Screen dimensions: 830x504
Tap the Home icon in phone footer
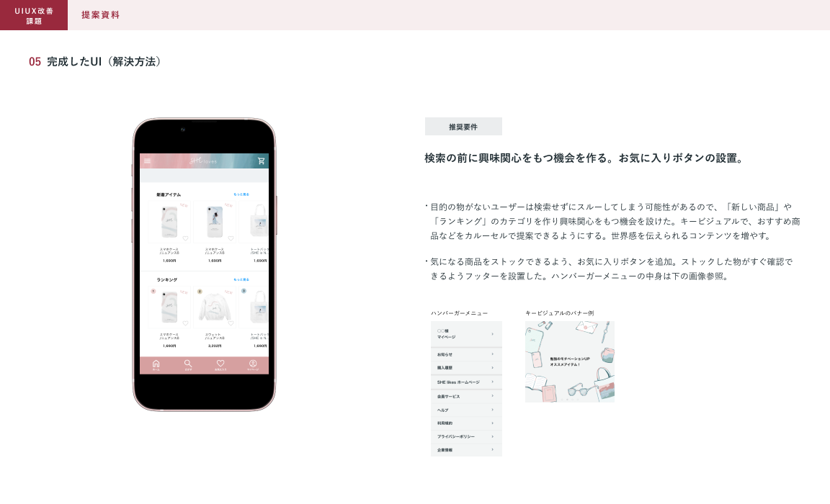156,364
